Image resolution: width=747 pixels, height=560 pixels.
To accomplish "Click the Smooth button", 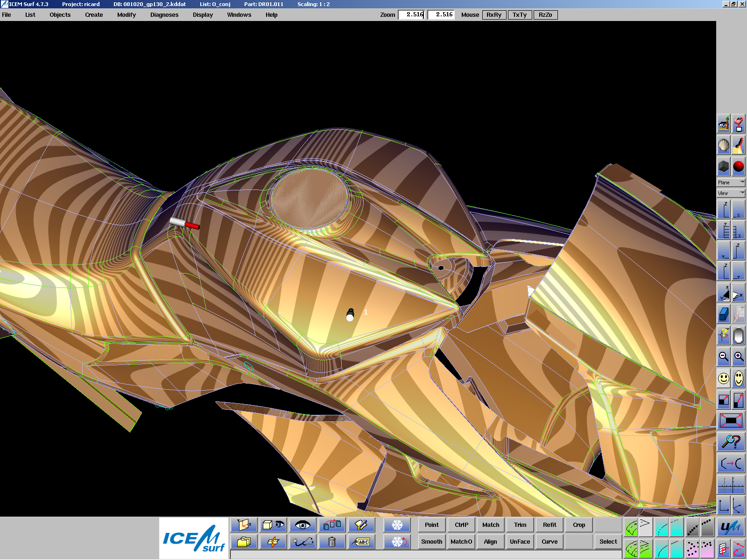I will (x=431, y=542).
